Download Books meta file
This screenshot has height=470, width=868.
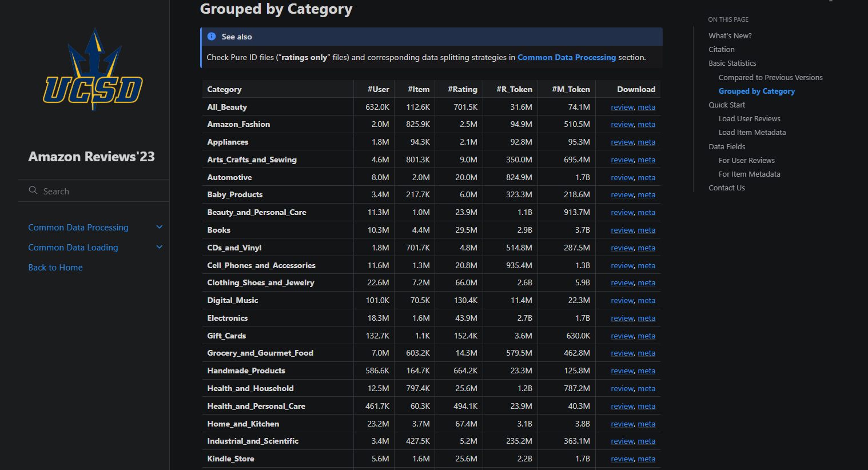coord(647,230)
